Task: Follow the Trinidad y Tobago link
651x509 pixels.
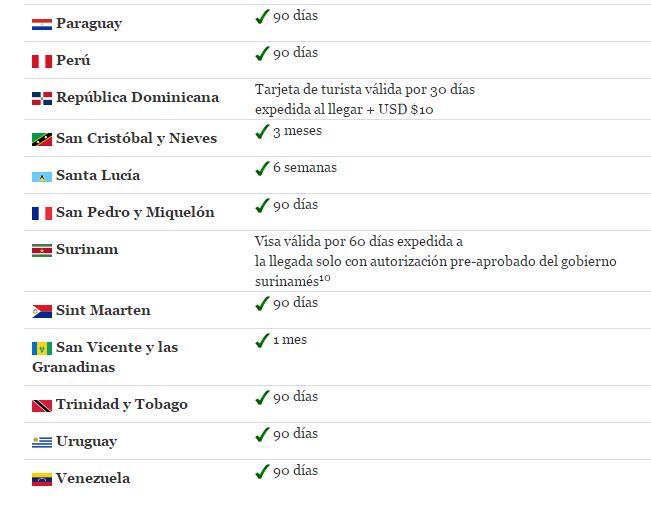Action: pyautogui.click(x=121, y=405)
